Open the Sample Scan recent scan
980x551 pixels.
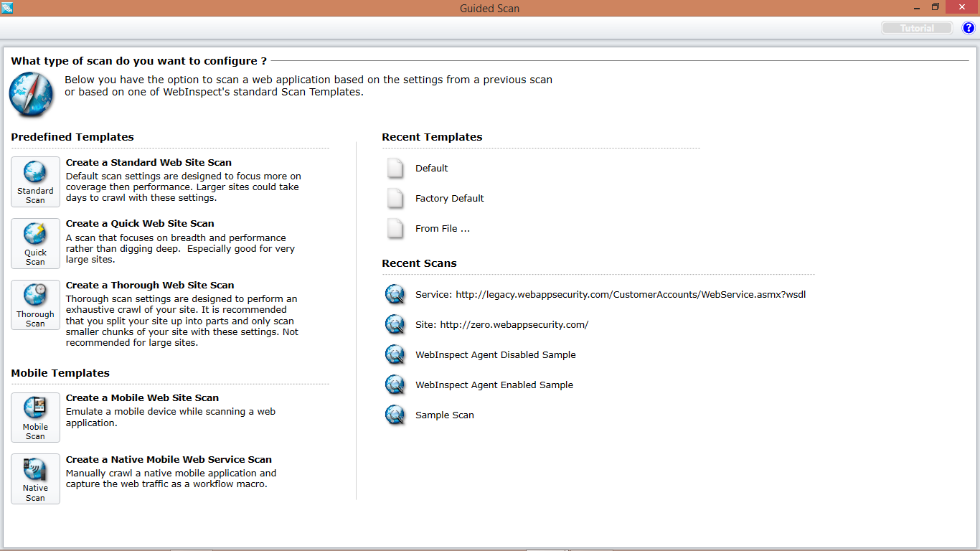(445, 415)
